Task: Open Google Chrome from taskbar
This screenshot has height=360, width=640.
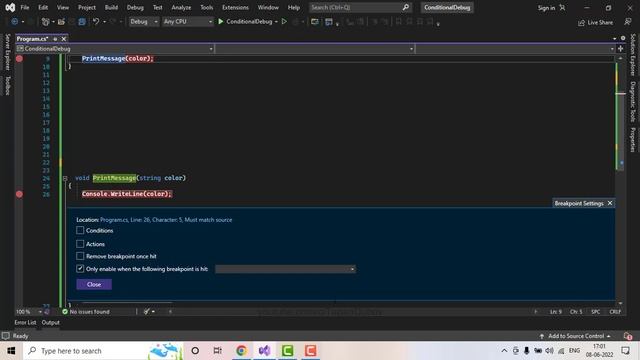Action: pyautogui.click(x=241, y=351)
